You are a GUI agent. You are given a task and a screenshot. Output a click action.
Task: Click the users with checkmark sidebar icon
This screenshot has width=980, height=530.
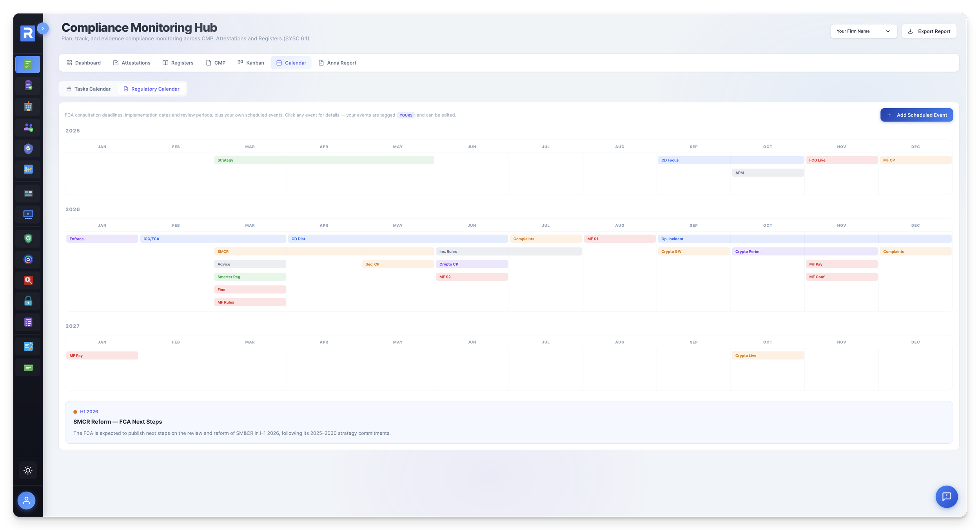(x=28, y=127)
